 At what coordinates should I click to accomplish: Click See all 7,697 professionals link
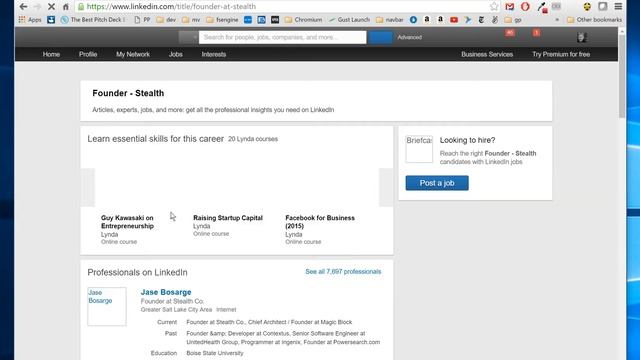point(343,271)
